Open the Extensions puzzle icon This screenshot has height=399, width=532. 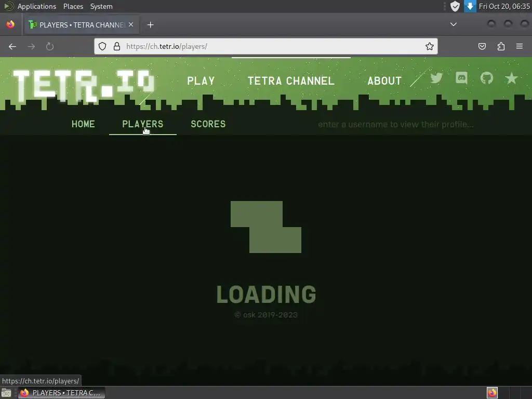click(501, 46)
